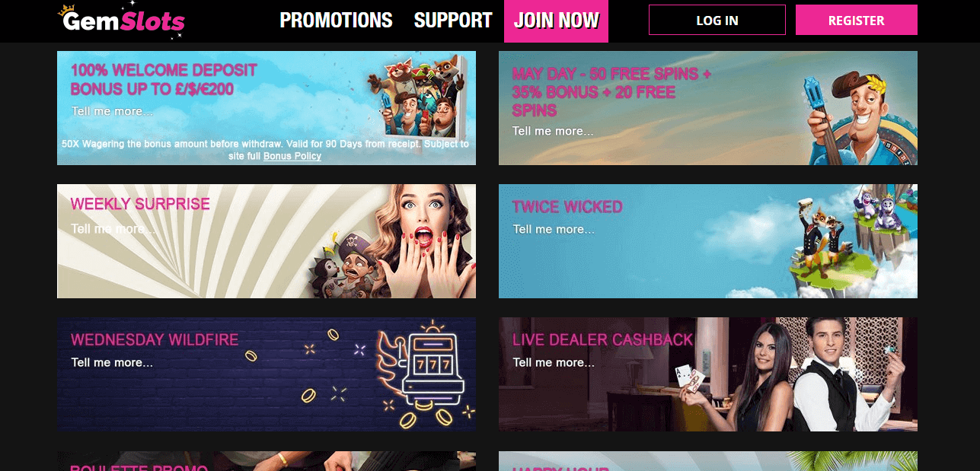Select the Join Now tab
Screen dimensions: 980x471
(556, 21)
